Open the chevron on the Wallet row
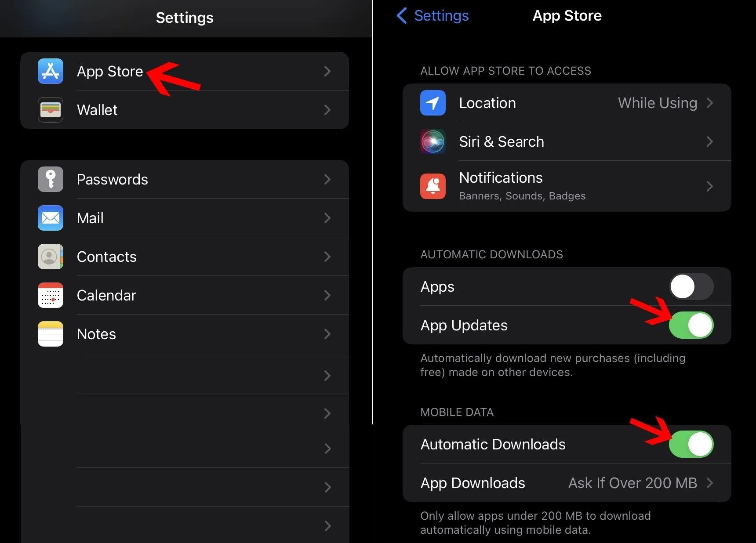The width and height of the screenshot is (756, 543). pos(327,110)
